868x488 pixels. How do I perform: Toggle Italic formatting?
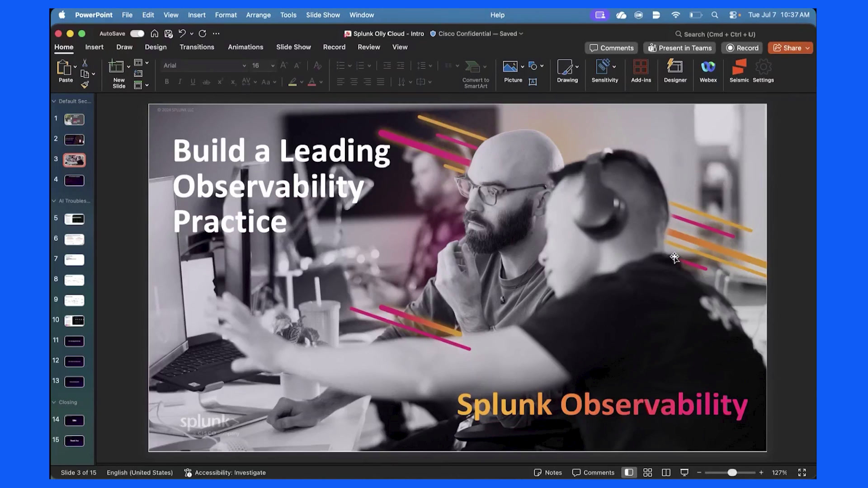tap(180, 82)
